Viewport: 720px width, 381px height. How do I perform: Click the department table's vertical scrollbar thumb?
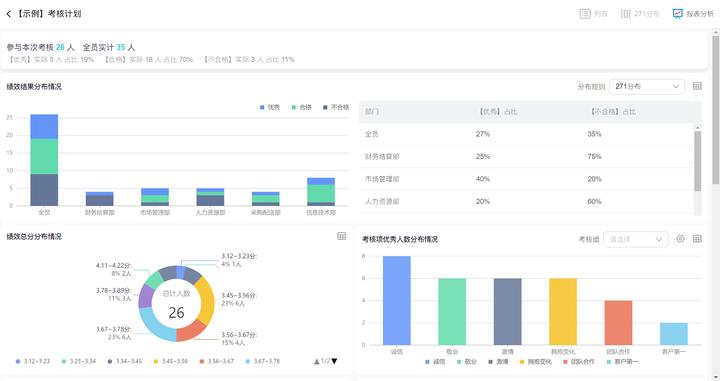(x=698, y=161)
